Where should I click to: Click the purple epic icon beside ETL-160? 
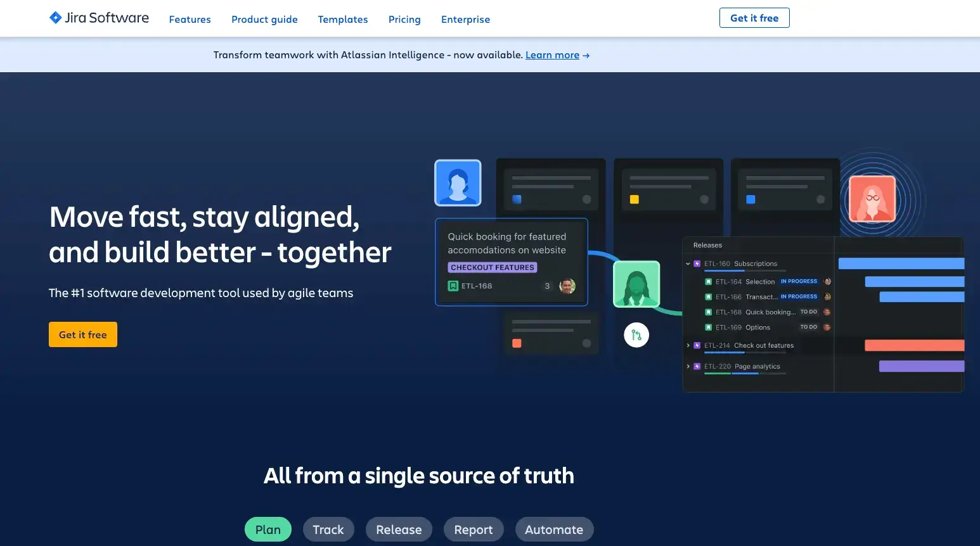click(697, 263)
